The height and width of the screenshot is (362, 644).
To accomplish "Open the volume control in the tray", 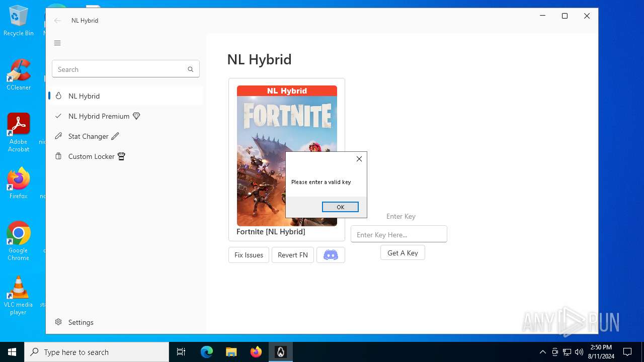I will point(579,352).
